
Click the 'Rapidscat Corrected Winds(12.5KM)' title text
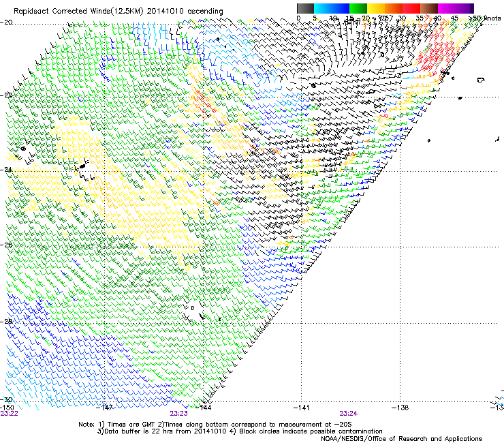(x=78, y=12)
